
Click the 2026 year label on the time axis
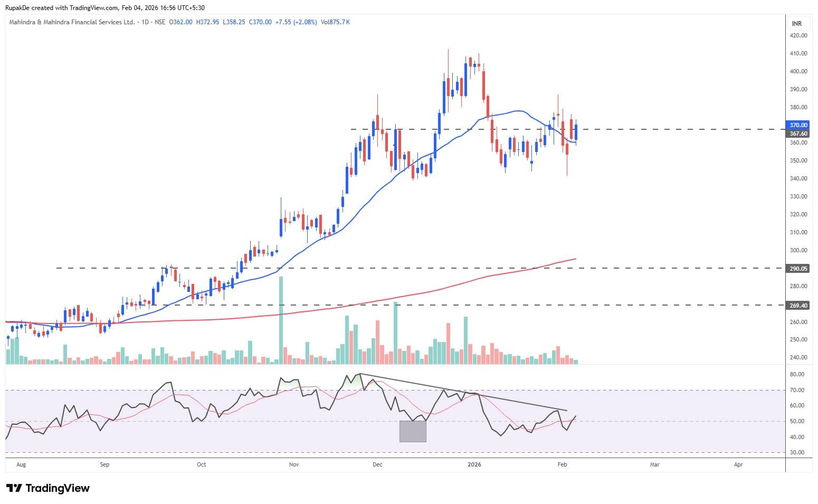point(474,465)
